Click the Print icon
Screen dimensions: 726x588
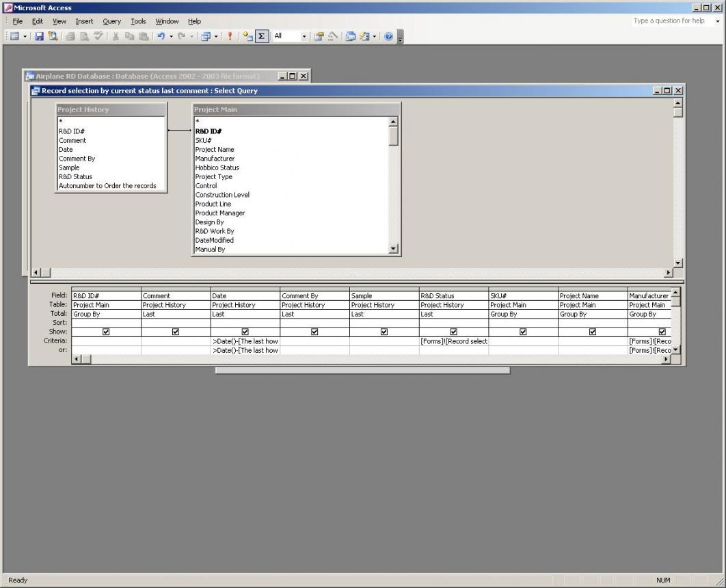pos(70,36)
